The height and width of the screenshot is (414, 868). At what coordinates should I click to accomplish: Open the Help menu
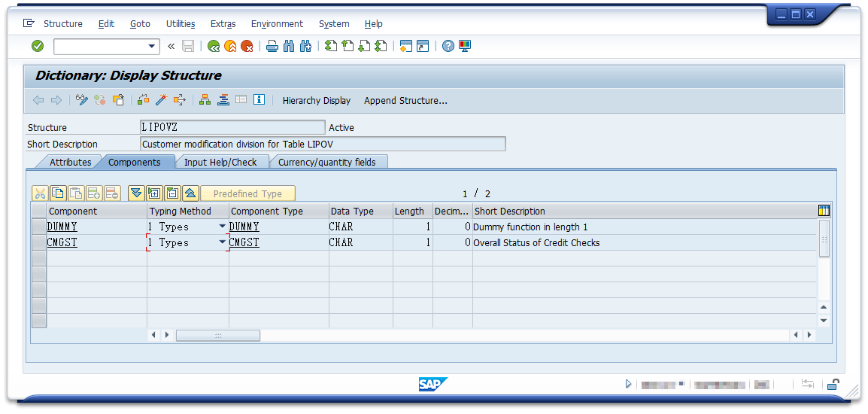click(x=374, y=24)
